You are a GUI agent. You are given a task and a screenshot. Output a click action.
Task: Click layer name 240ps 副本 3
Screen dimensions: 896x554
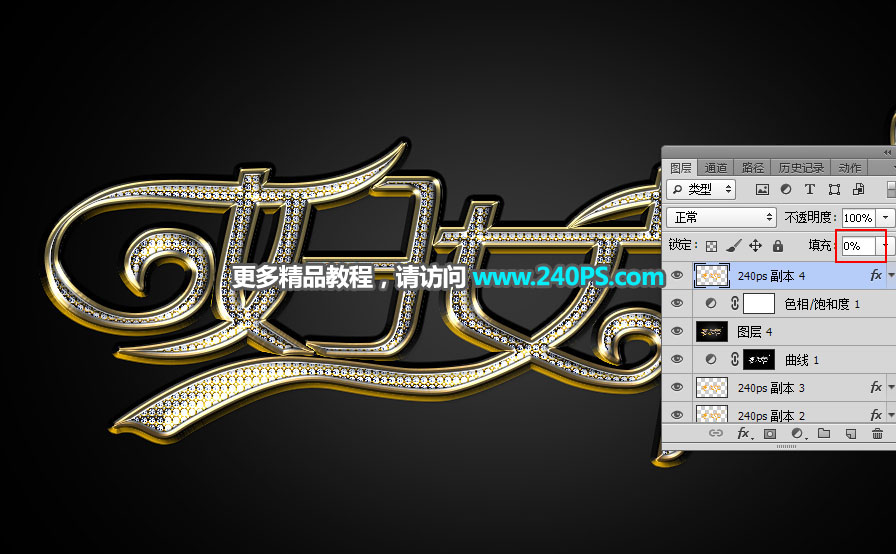tap(771, 388)
